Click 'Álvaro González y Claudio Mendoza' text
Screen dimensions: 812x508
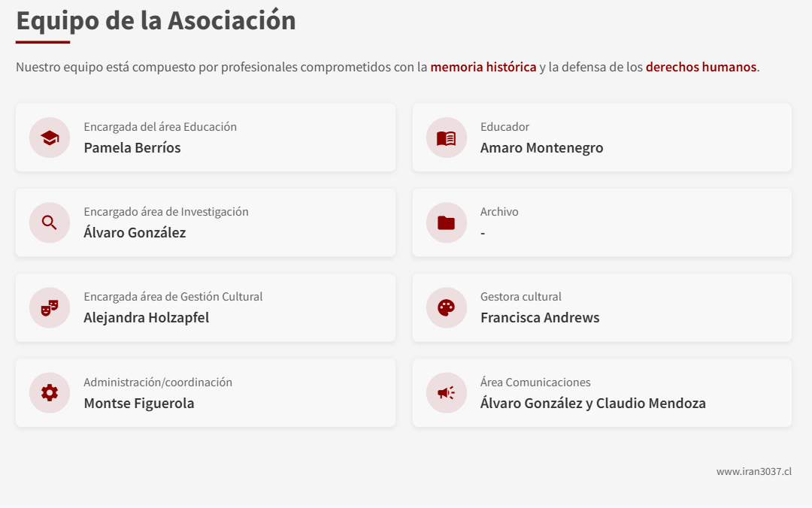tap(592, 404)
